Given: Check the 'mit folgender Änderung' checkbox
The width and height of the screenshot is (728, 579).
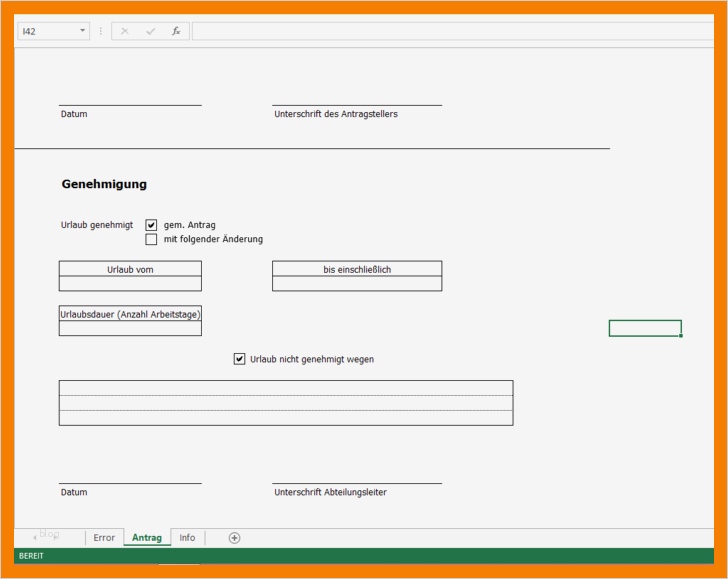Looking at the screenshot, I should point(151,239).
